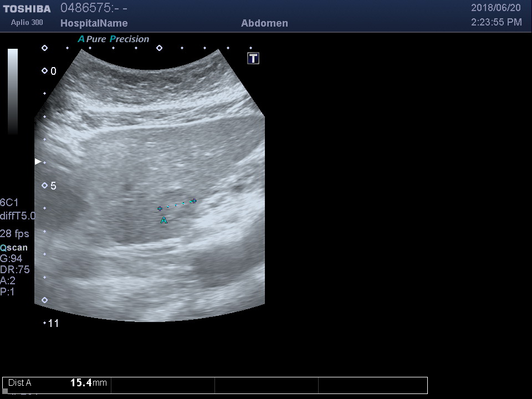Image resolution: width=532 pixels, height=399 pixels.
Task: Click the Qscan setting label
Action: coord(14,248)
